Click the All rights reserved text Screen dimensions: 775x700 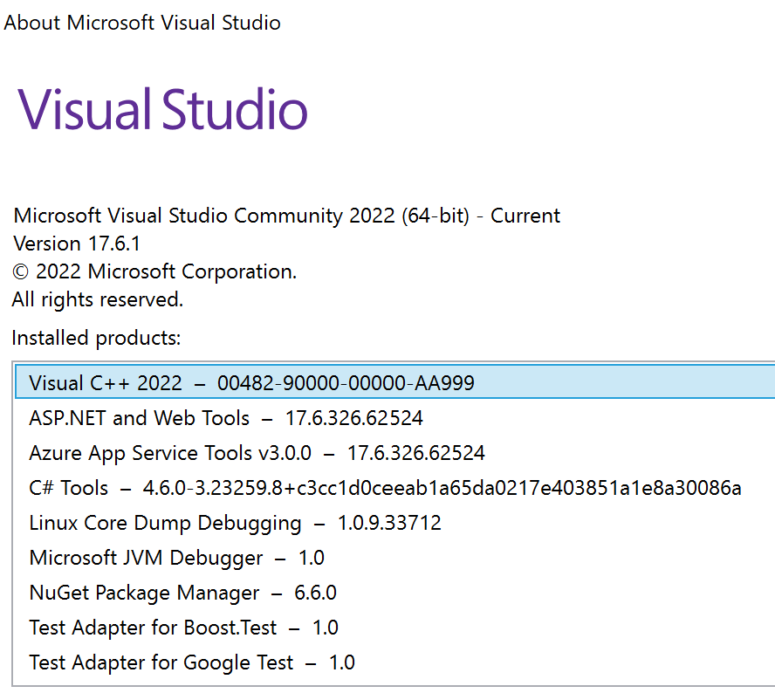pyautogui.click(x=98, y=299)
